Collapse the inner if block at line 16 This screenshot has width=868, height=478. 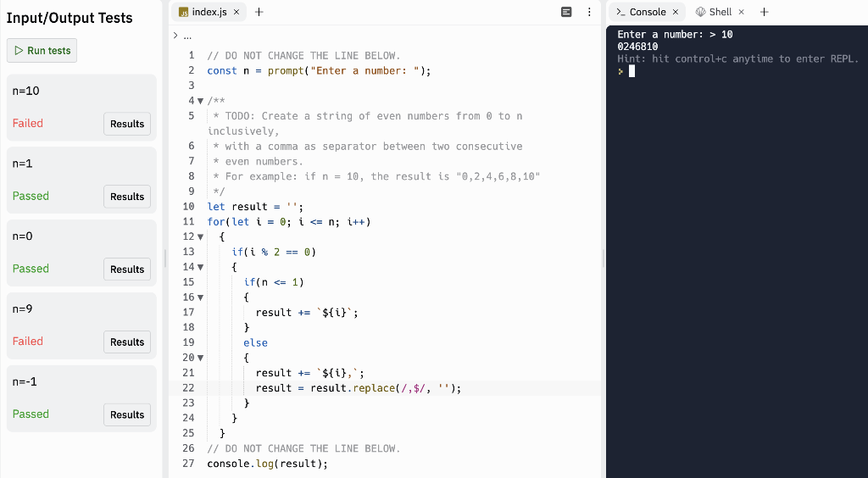(200, 297)
